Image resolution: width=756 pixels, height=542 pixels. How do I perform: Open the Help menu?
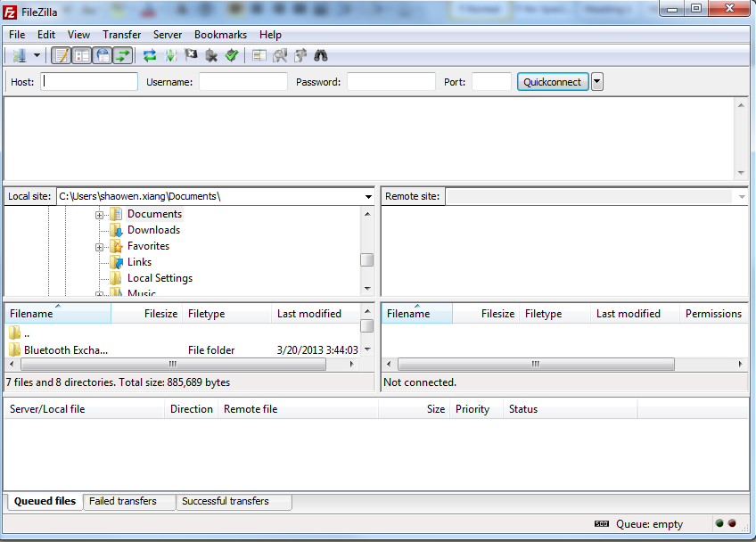pos(270,35)
